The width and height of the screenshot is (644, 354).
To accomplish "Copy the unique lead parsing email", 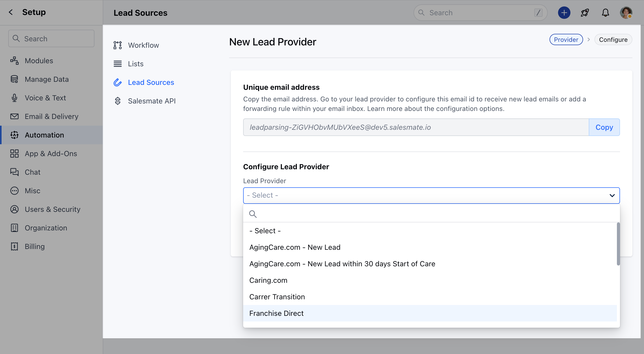I will click(604, 127).
